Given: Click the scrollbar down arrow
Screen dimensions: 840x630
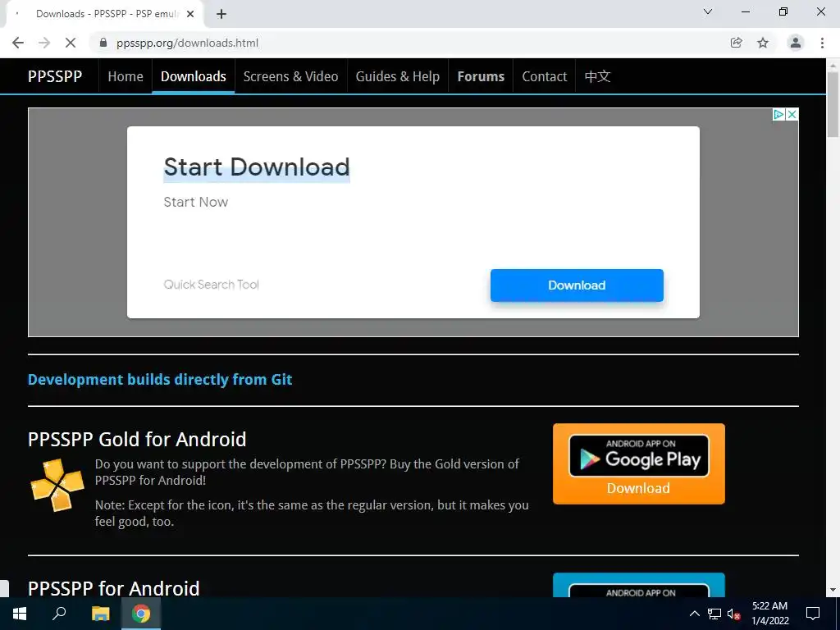Looking at the screenshot, I should click(x=833, y=590).
